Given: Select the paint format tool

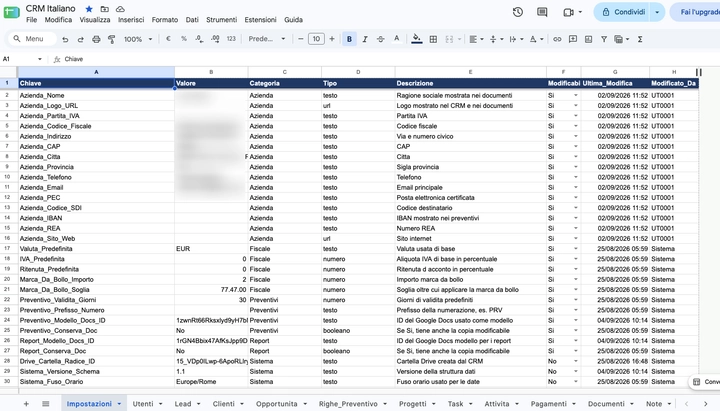Looking at the screenshot, I should pyautogui.click(x=112, y=39).
